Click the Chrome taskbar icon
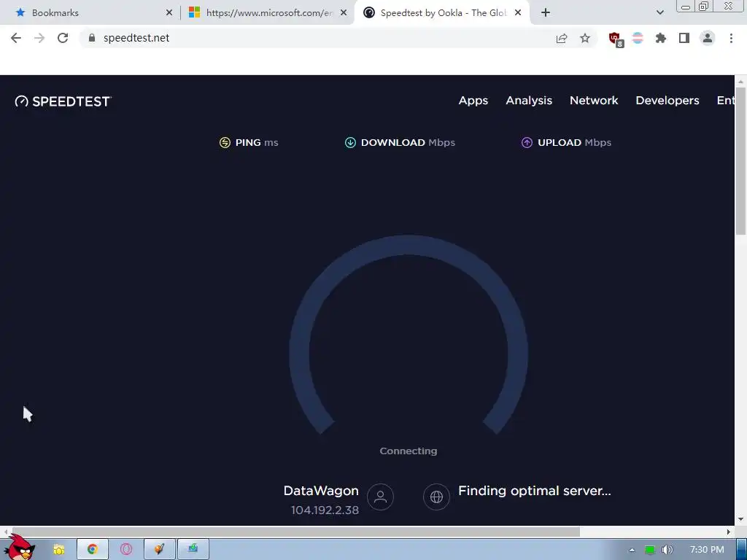Viewport: 747px width, 560px height. point(93,550)
